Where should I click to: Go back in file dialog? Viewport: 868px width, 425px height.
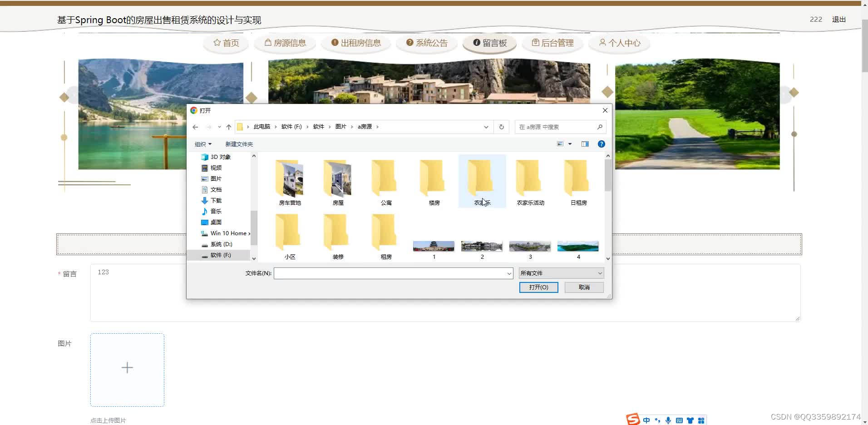point(195,127)
